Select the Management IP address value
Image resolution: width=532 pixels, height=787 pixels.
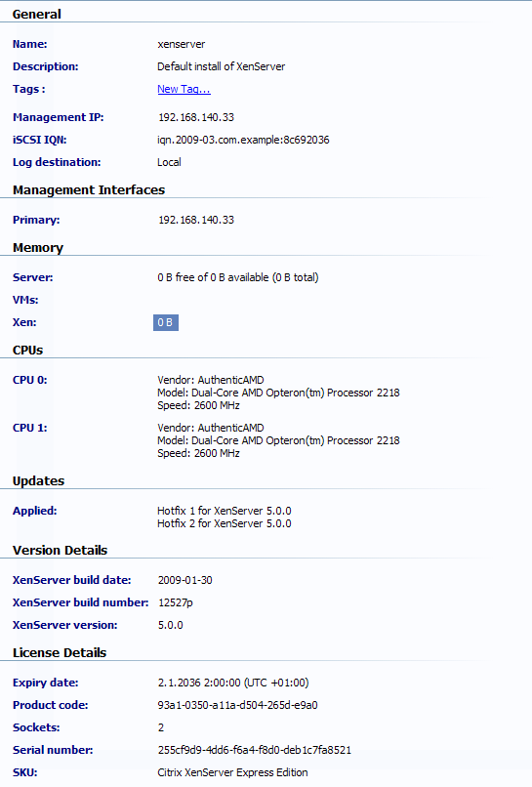coord(196,117)
